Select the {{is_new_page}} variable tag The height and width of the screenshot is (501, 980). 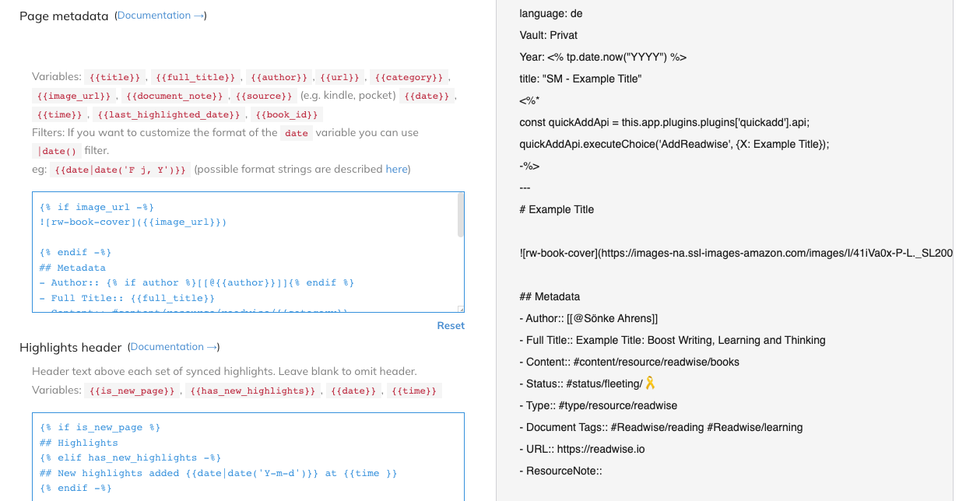pyautogui.click(x=132, y=391)
